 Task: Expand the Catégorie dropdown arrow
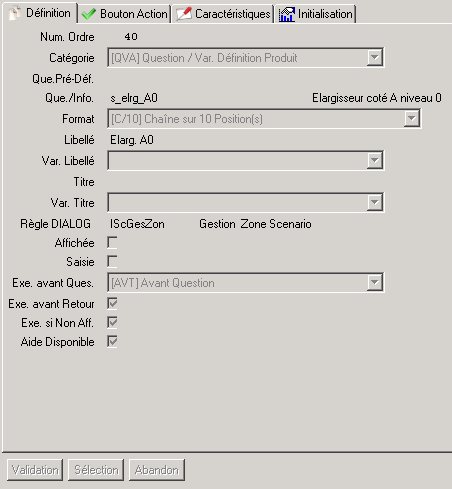click(x=374, y=58)
